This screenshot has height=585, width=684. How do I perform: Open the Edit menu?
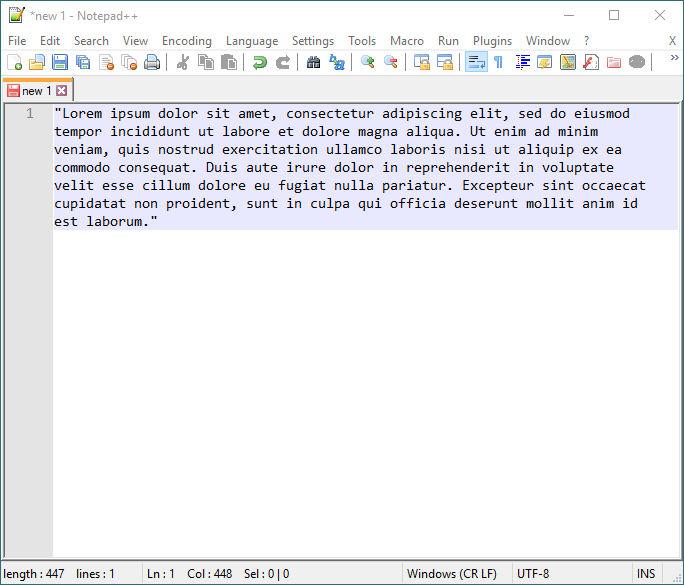click(50, 41)
